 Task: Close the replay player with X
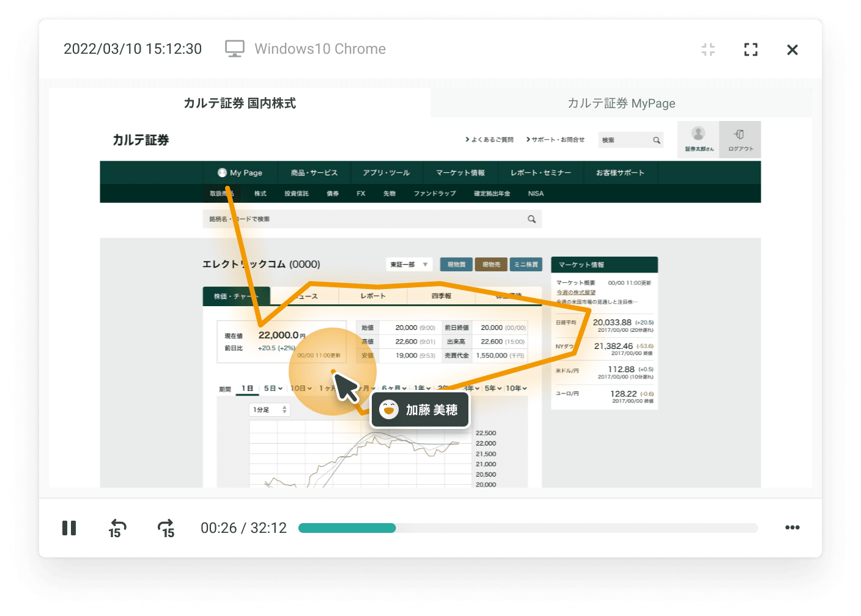click(x=793, y=50)
